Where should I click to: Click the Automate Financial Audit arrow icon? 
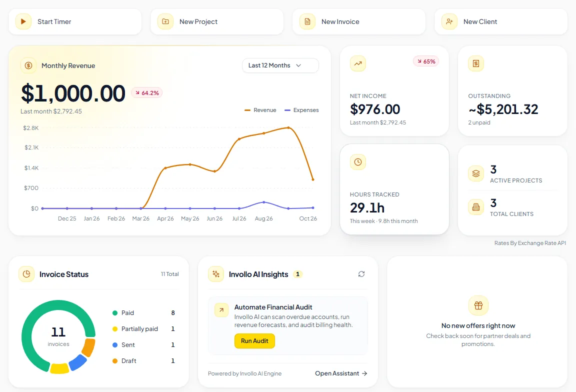coord(221,310)
